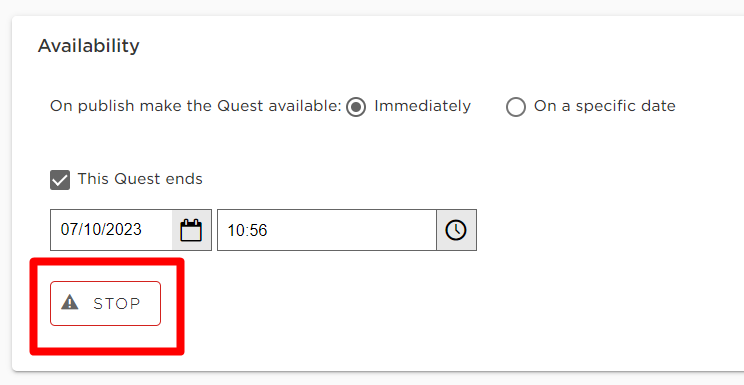Click the Availability section heading

tap(89, 46)
